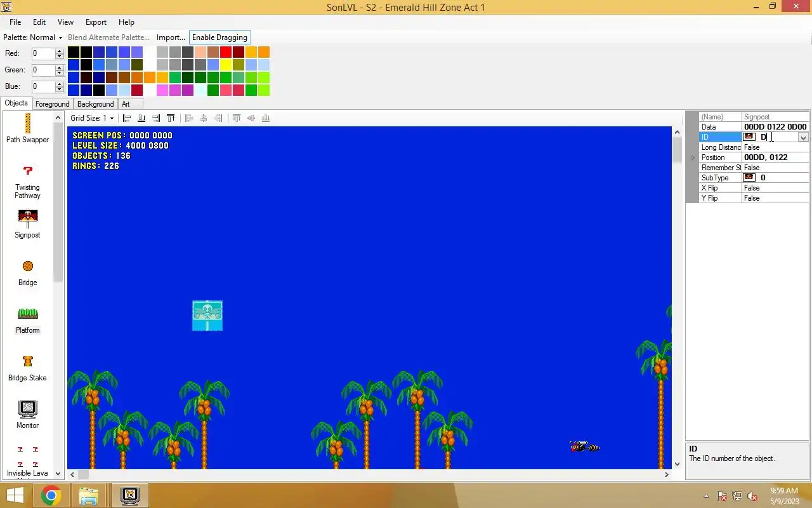
Task: Choose the Bridge Stake object
Action: point(27,367)
